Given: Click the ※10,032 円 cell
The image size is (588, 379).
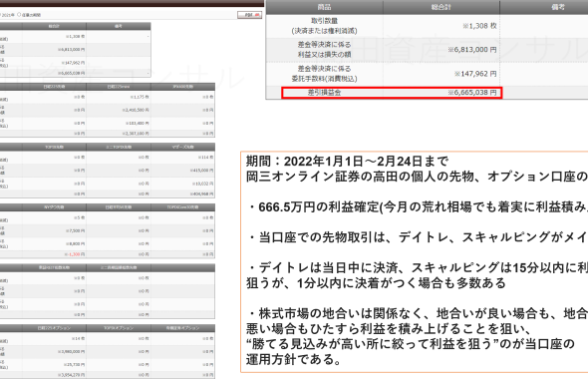Looking at the screenshot, I should pos(202,184).
